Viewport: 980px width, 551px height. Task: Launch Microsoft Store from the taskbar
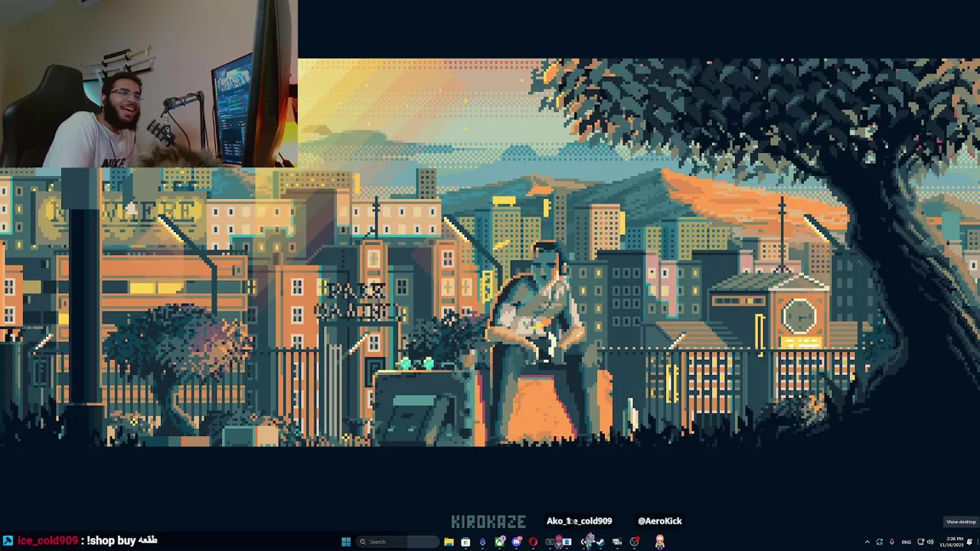[x=465, y=542]
